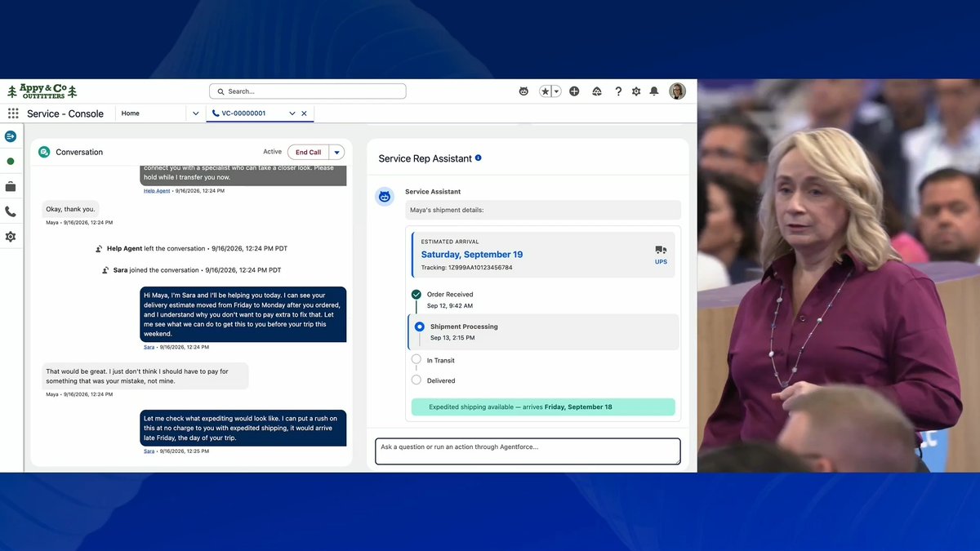Viewport: 980px width, 551px height.
Task: Open dropdown next to End Call
Action: [336, 152]
